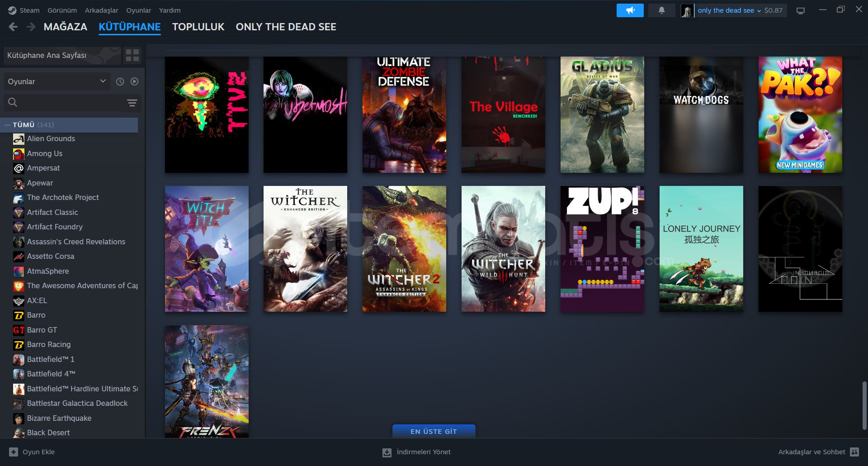
Task: Click the Barro game icon
Action: point(19,315)
